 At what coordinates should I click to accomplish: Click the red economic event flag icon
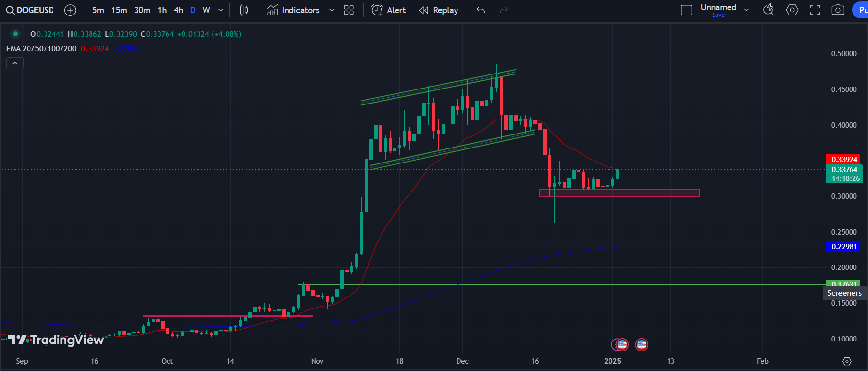[641, 344]
